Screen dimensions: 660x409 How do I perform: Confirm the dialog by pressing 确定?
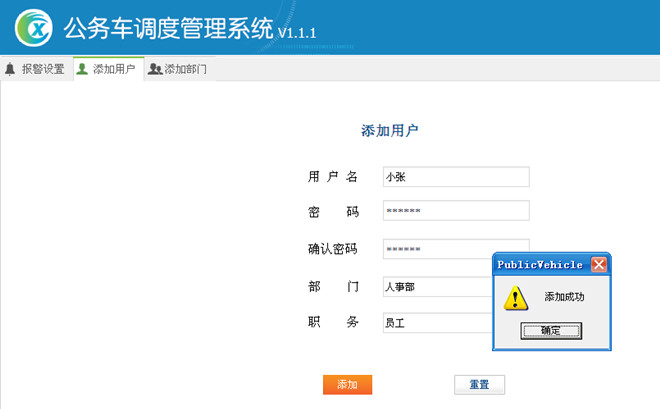[x=551, y=330]
